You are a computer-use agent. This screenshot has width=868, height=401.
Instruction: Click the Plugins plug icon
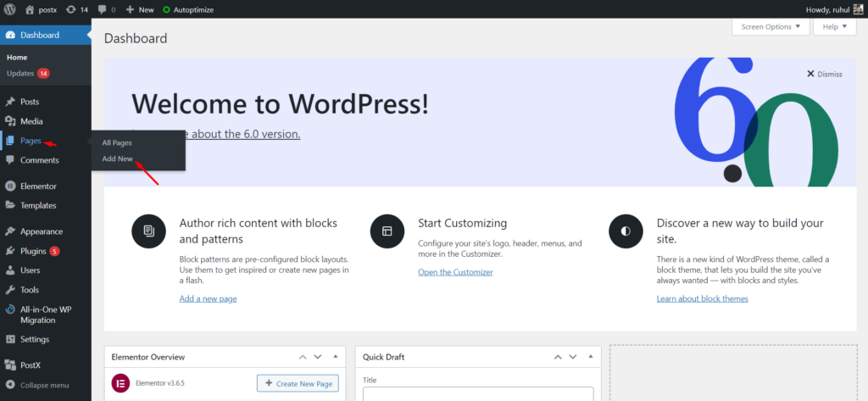pyautogui.click(x=10, y=251)
